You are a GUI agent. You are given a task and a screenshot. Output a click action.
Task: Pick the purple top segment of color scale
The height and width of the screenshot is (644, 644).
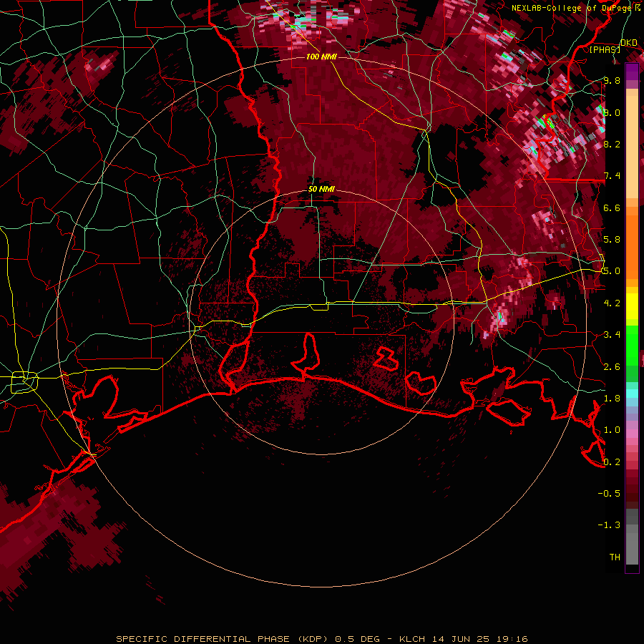pos(632,72)
